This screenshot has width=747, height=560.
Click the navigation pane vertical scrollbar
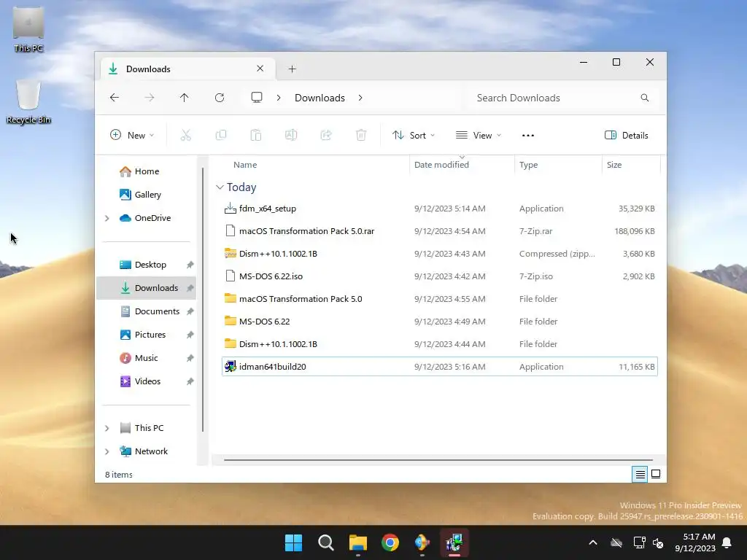coord(203,299)
